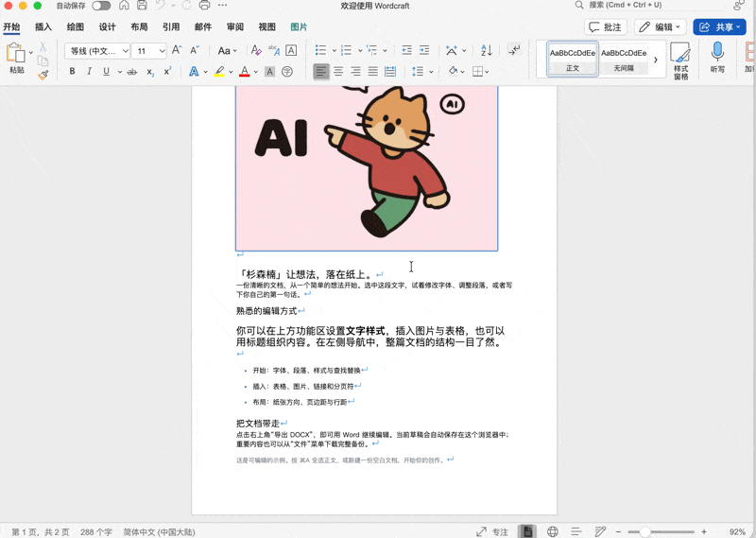756x538 pixels.
Task: Click the decrease font size icon
Action: click(195, 50)
